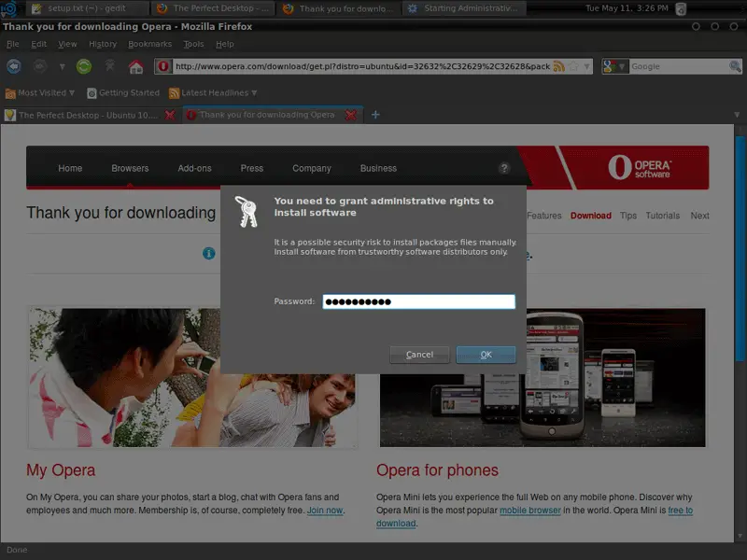Image resolution: width=747 pixels, height=560 pixels.
Task: Open the Tools menu
Action: point(193,44)
